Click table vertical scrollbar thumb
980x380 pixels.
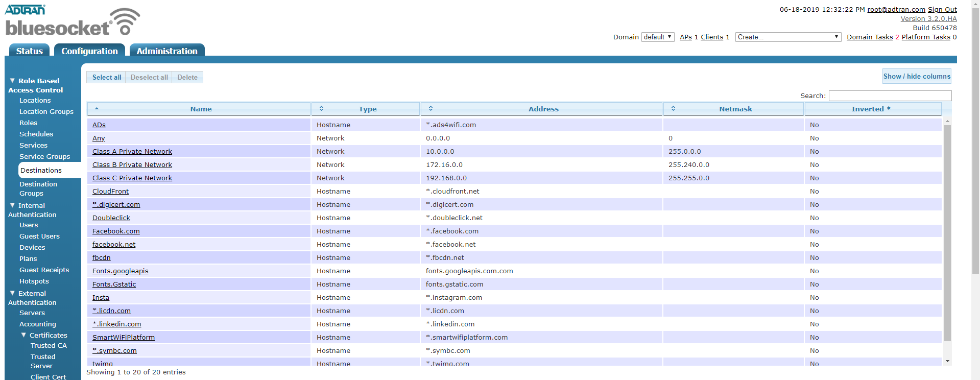coord(947,232)
